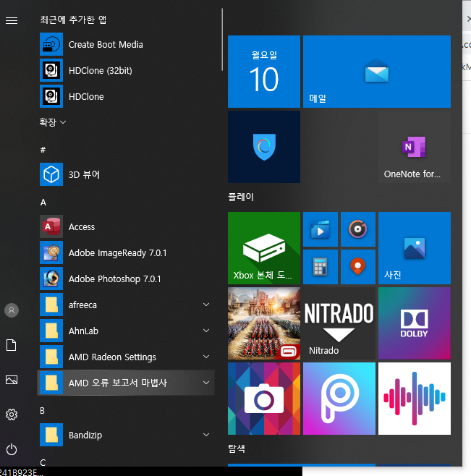471x476 pixels.
Task: Jump to letter index via # header
Action: [x=43, y=150]
